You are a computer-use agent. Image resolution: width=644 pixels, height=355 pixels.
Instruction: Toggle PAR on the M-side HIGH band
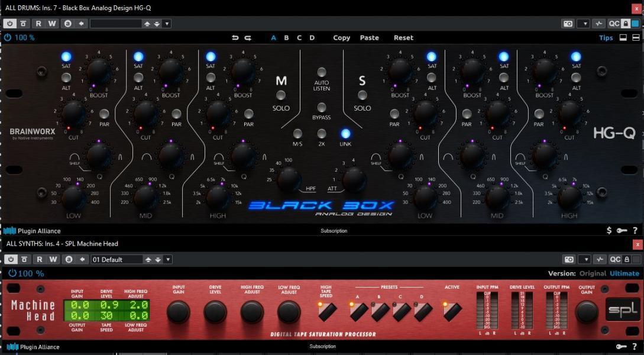point(249,114)
